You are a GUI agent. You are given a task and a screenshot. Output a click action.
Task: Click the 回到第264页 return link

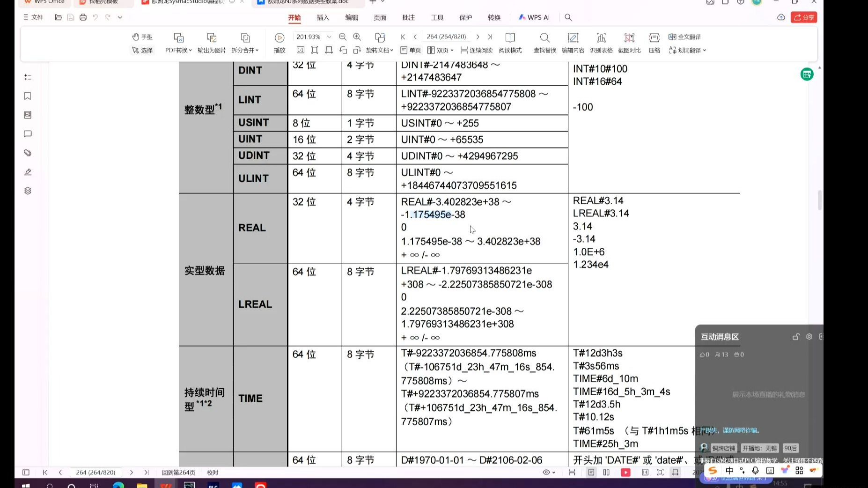[x=178, y=473]
